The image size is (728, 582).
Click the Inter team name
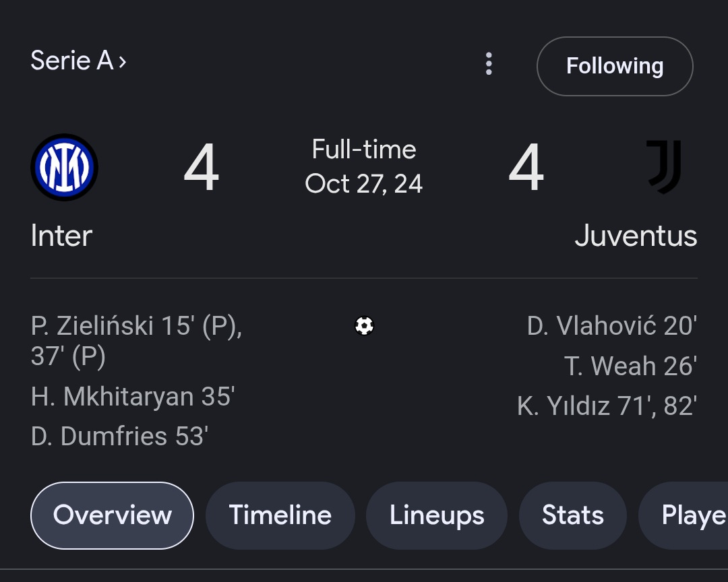pos(61,236)
